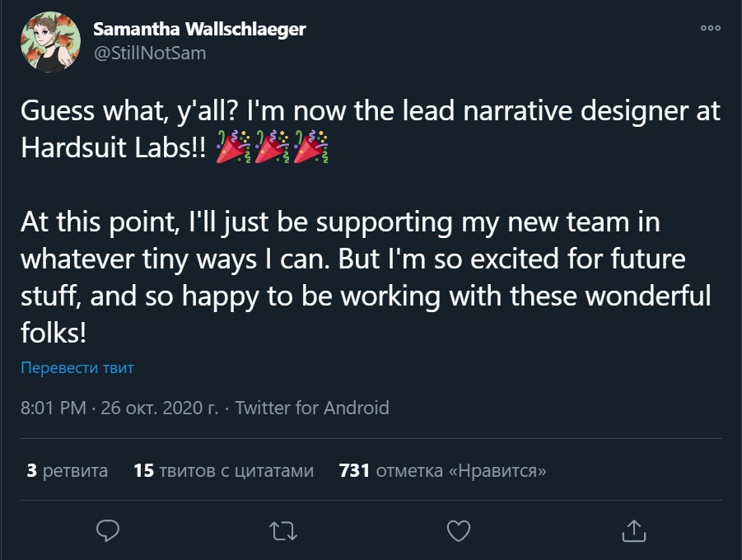This screenshot has height=560, width=742.
Task: Like the tweet with heart icon
Action: (459, 530)
